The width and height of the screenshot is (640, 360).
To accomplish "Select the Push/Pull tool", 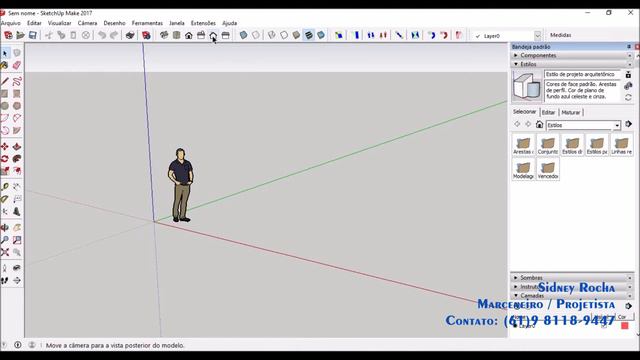I will tap(17, 147).
